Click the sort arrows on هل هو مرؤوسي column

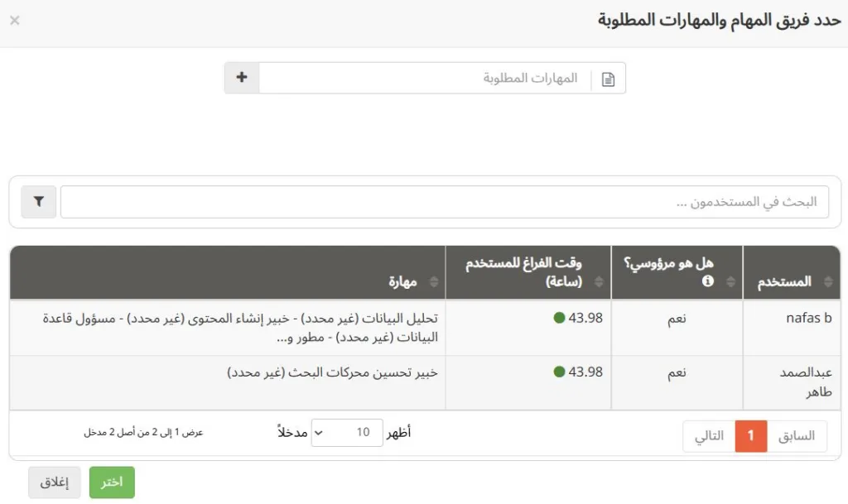(x=730, y=282)
